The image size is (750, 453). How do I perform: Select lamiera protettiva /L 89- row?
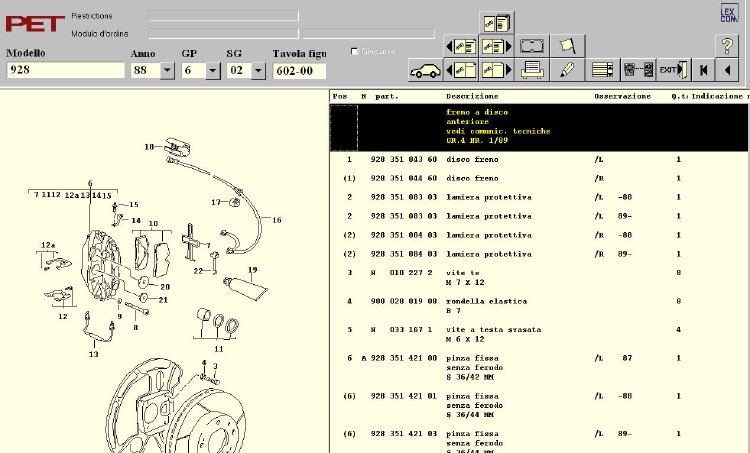click(x=539, y=216)
